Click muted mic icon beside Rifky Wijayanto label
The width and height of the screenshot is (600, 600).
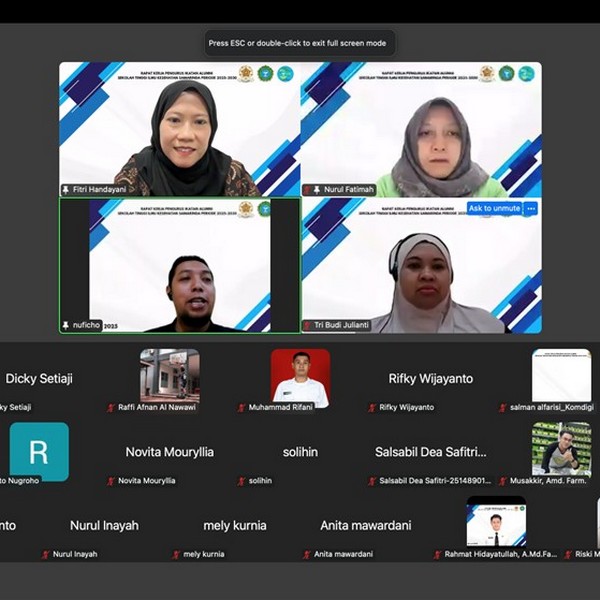point(372,408)
